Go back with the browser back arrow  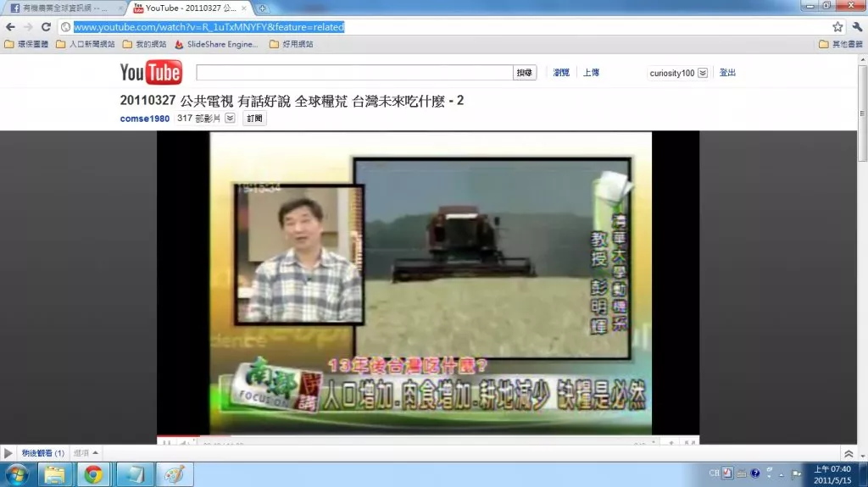(x=10, y=27)
